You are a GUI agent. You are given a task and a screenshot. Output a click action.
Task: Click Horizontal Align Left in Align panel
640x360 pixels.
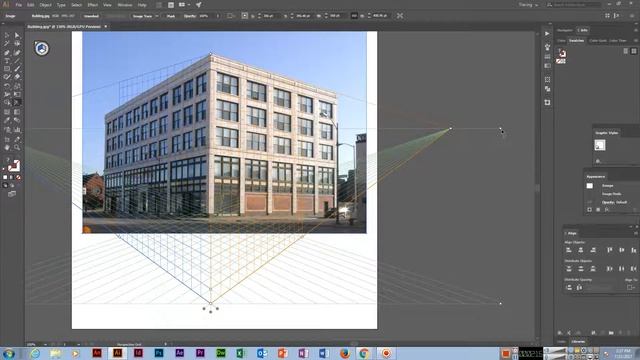(x=569, y=250)
